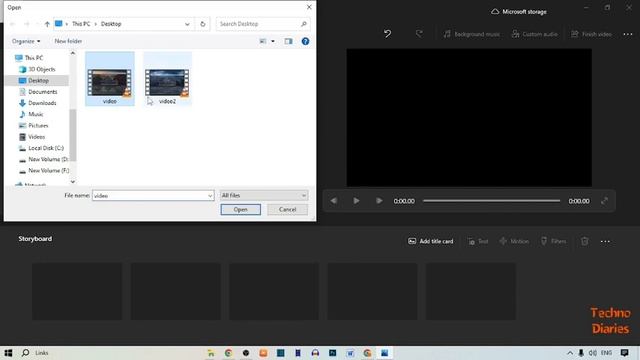Select Desktop in the navigation tree
The height and width of the screenshot is (360, 640).
click(x=38, y=81)
